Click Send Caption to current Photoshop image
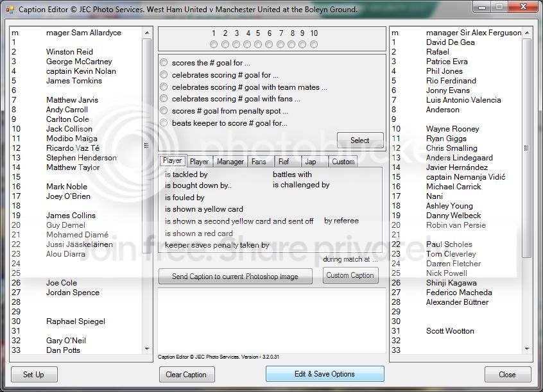The height and width of the screenshot is (392, 543). point(236,277)
